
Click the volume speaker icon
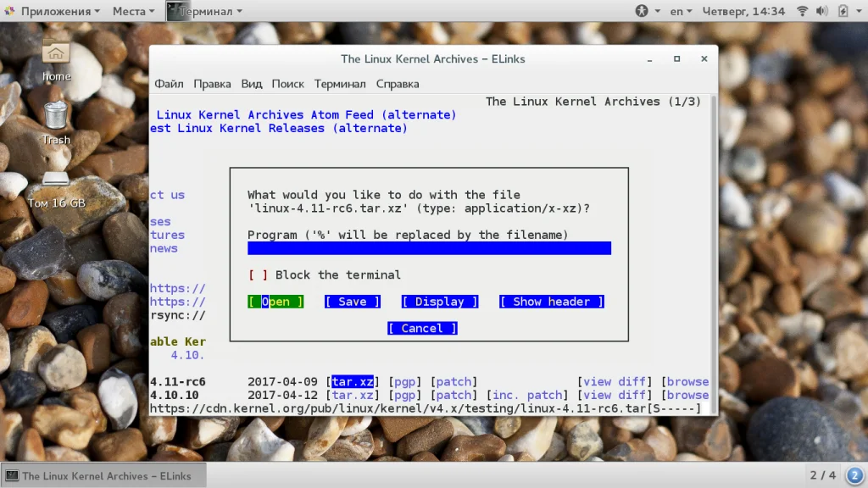[821, 11]
